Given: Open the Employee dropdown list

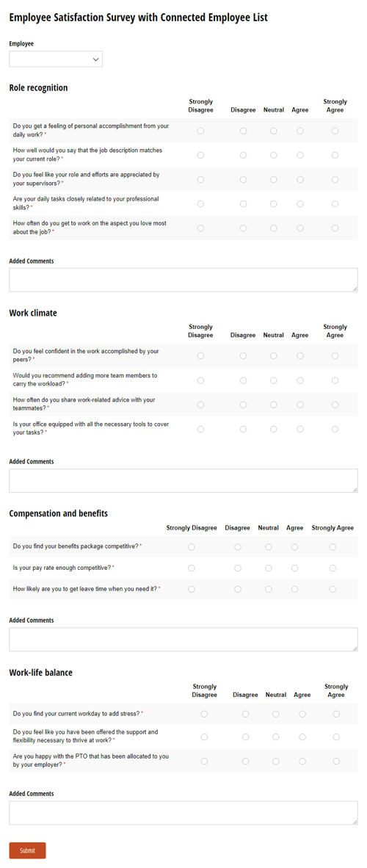Looking at the screenshot, I should pos(56,59).
